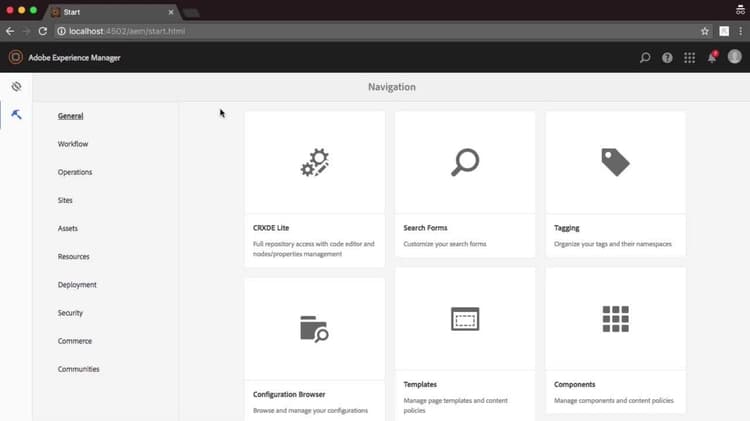Select the General category

pyautogui.click(x=70, y=116)
